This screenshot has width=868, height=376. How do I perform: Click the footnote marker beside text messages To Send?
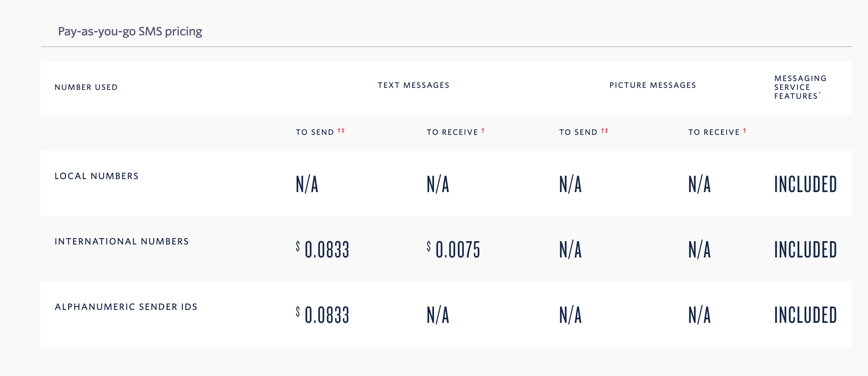click(341, 131)
